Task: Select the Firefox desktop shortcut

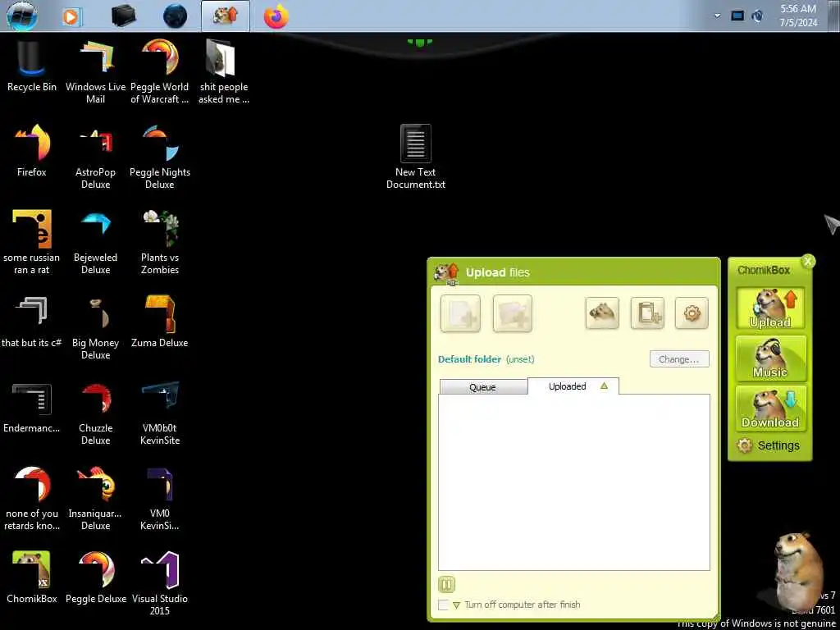Action: click(x=32, y=151)
